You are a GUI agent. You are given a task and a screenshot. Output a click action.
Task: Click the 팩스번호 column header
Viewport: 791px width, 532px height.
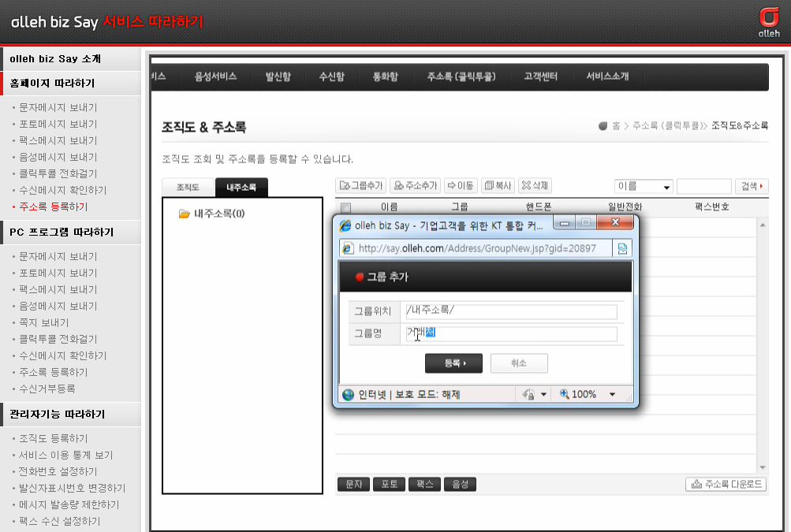tap(711, 206)
